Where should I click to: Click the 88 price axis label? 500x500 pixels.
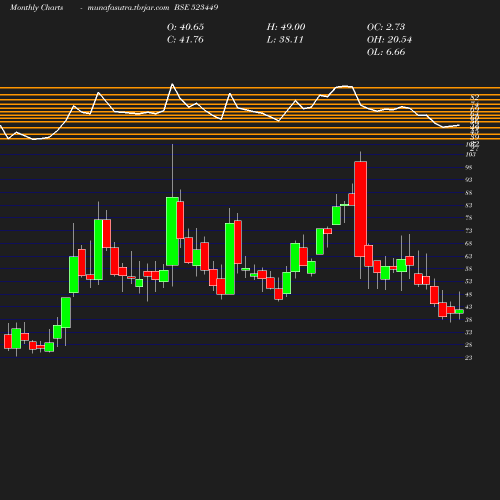click(469, 193)
